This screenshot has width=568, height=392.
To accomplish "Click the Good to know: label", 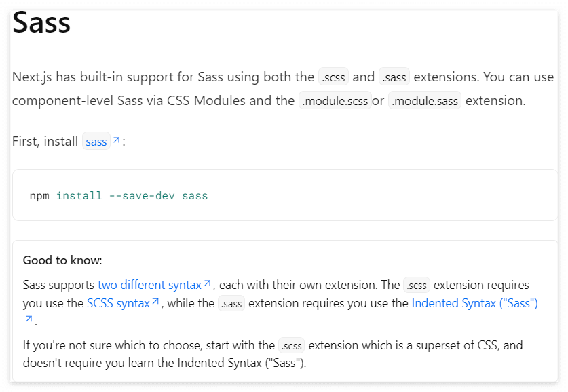I will [x=62, y=260].
